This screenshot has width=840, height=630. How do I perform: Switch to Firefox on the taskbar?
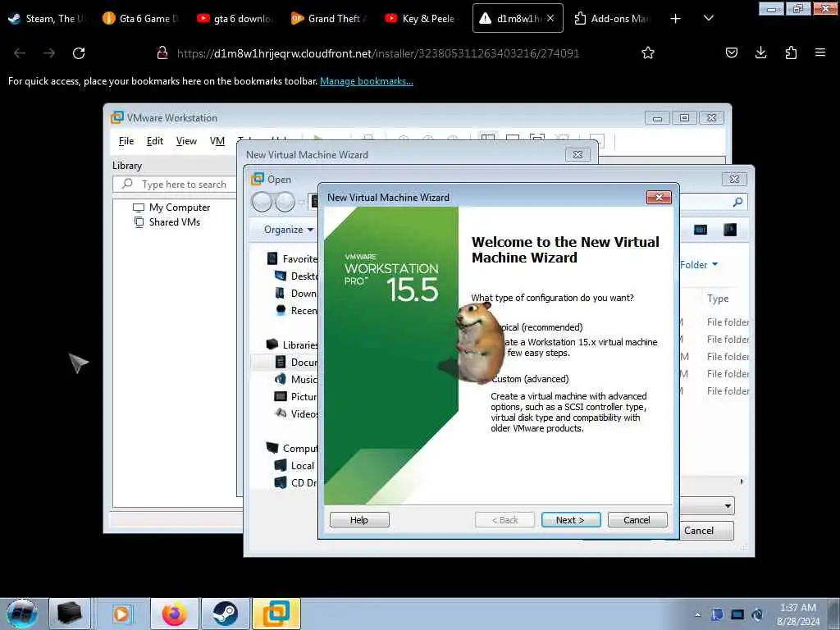coord(175,614)
